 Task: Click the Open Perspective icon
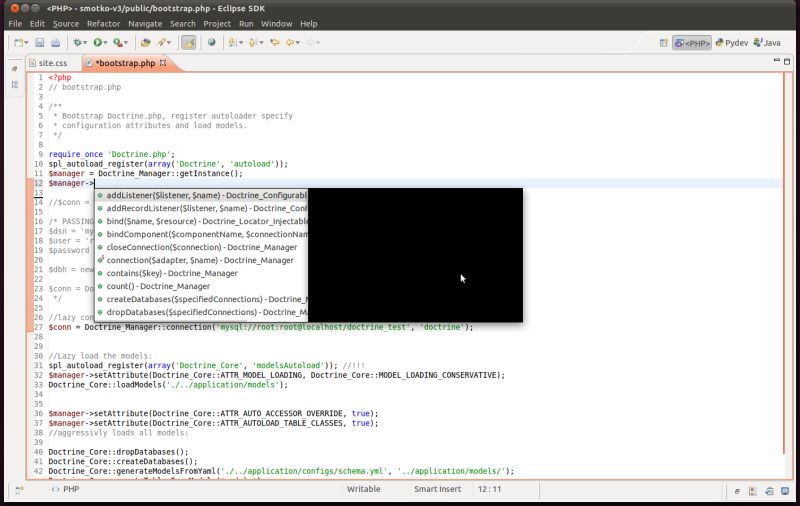click(x=663, y=43)
